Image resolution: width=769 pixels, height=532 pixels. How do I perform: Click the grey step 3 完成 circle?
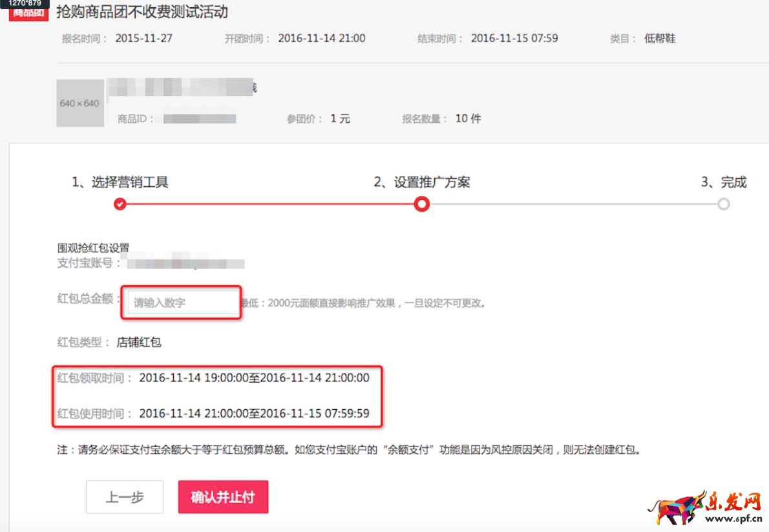(x=723, y=204)
